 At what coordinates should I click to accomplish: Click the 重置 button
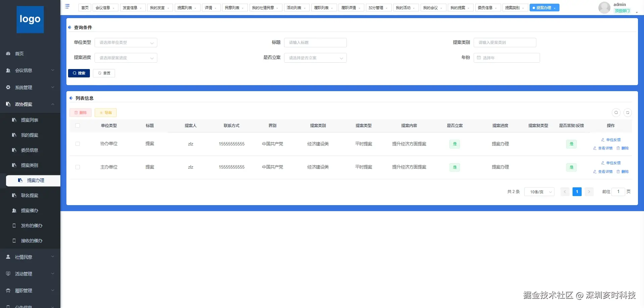104,73
